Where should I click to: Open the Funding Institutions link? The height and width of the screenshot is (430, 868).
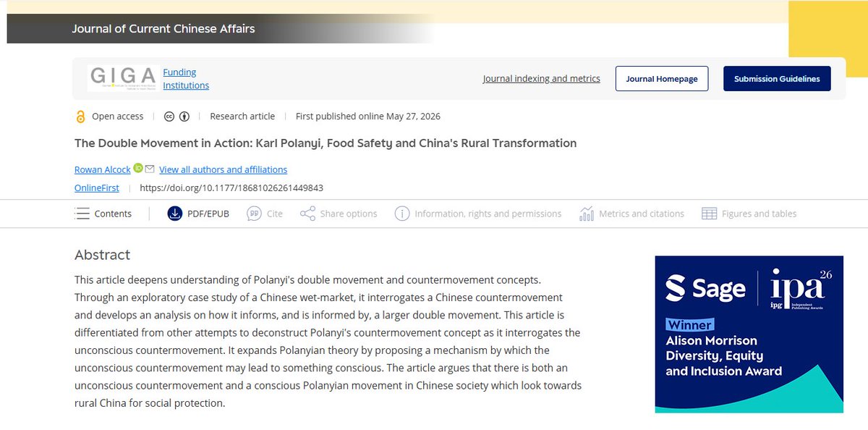[186, 78]
